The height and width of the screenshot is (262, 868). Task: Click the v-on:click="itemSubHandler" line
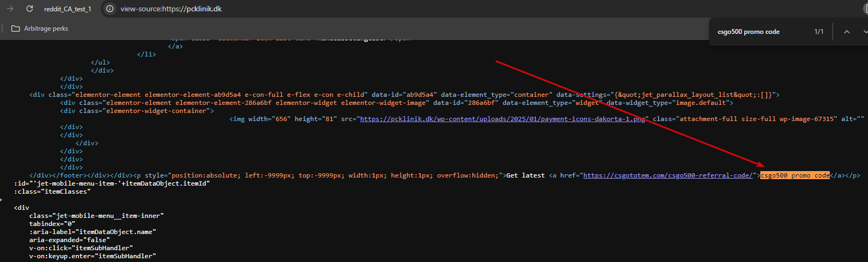point(81,248)
